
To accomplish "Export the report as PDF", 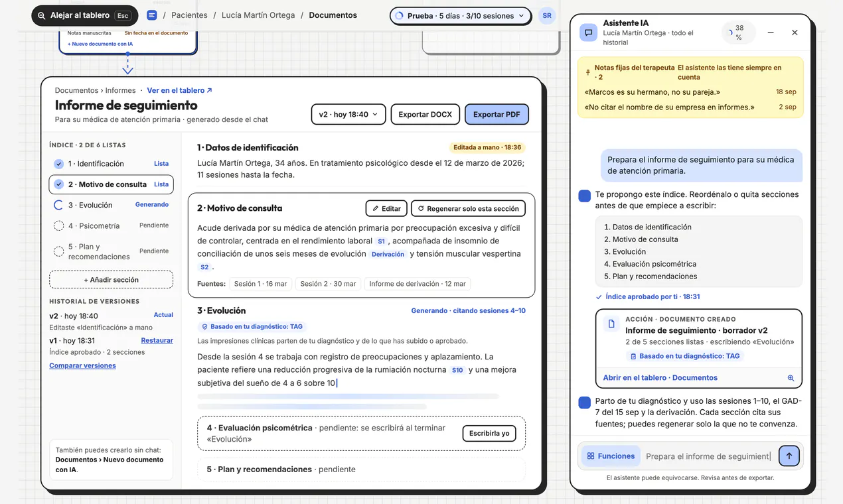I will [497, 114].
